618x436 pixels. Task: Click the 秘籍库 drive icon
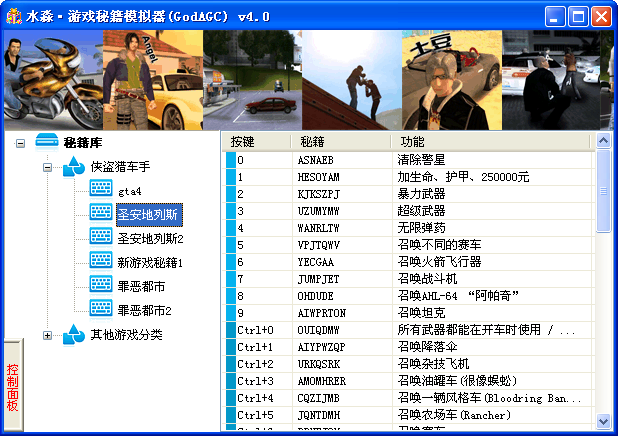(47, 142)
